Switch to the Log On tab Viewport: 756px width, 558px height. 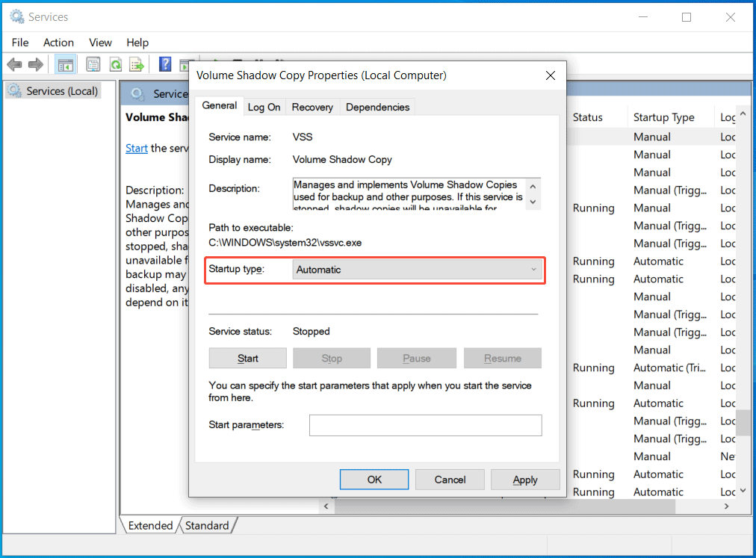coord(264,107)
